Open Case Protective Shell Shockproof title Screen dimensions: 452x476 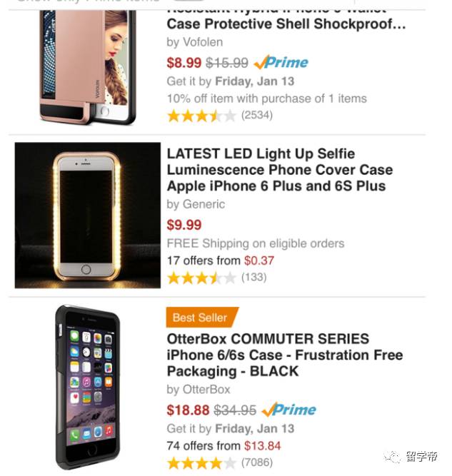(x=286, y=24)
